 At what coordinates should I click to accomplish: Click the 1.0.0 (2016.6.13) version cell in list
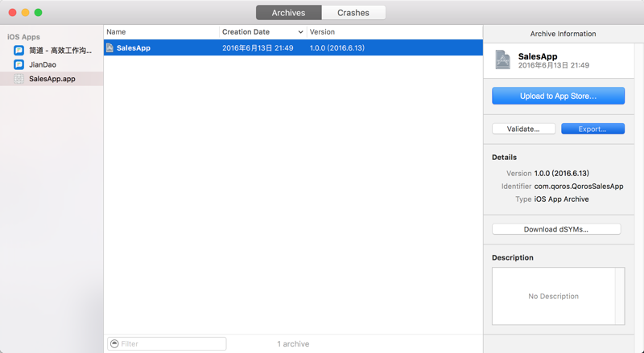coord(336,48)
